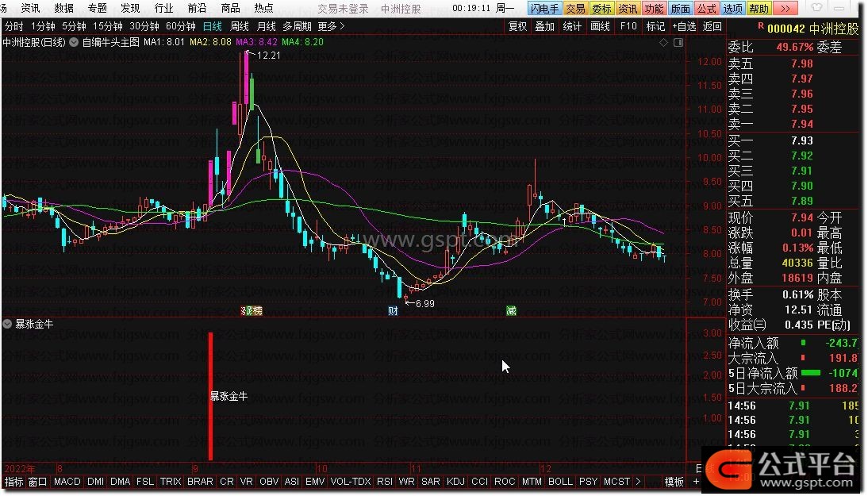
Task: Click the red R marker beside 000042
Action: (x=761, y=25)
